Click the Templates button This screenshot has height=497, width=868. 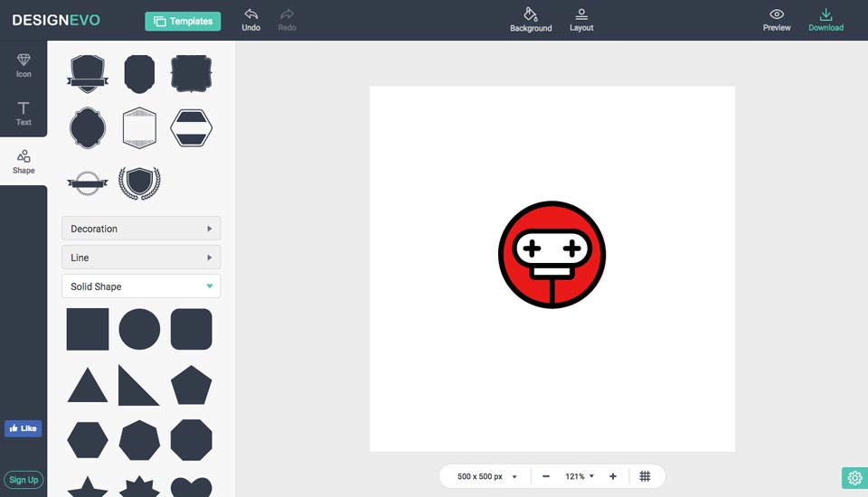183,21
